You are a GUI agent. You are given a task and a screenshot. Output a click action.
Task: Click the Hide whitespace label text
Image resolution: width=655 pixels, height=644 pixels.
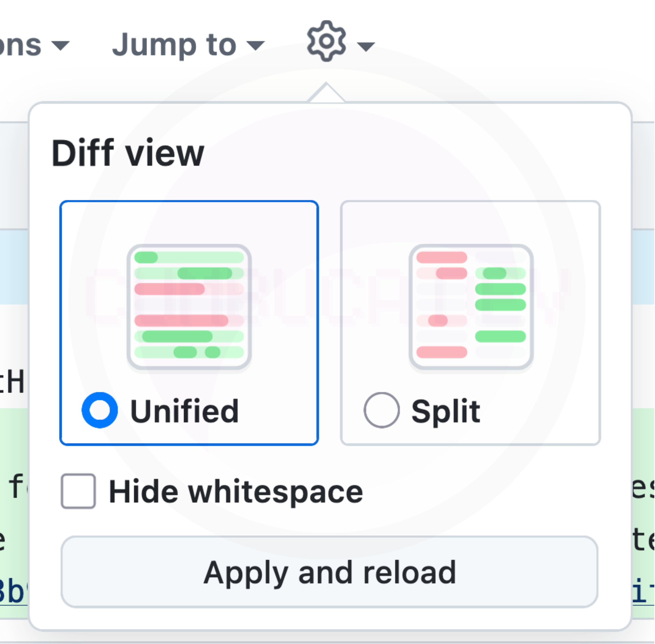point(236,492)
